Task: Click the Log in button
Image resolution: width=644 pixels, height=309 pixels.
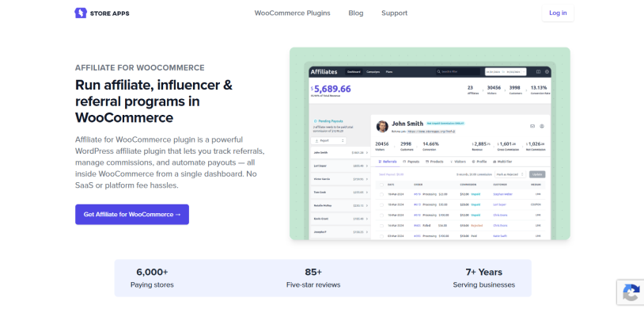Action: point(558,13)
